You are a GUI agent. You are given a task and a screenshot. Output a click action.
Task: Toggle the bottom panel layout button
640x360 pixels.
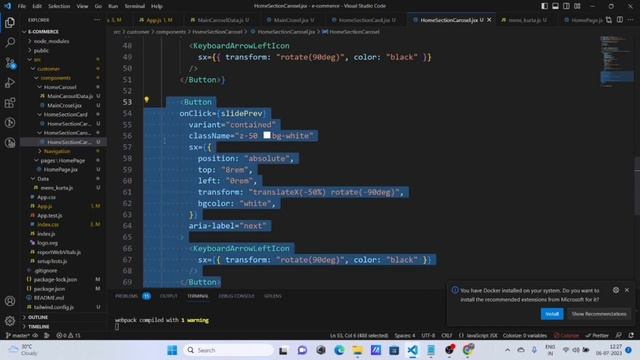tap(556, 6)
